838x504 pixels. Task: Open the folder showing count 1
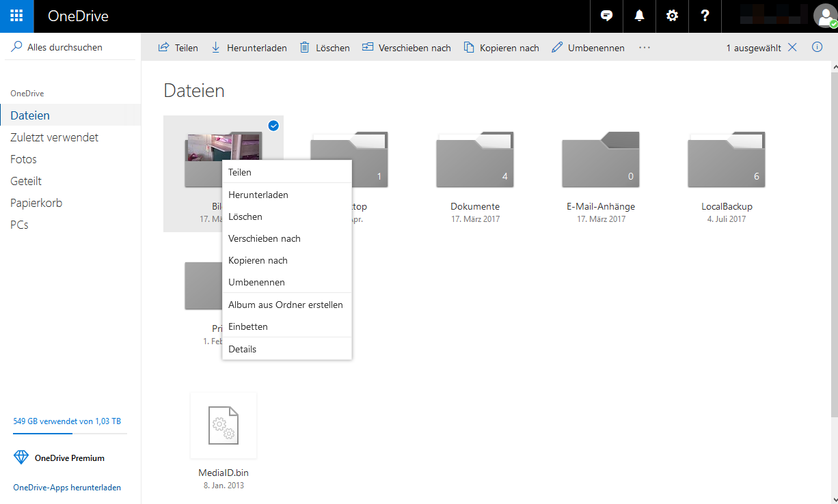tap(369, 160)
